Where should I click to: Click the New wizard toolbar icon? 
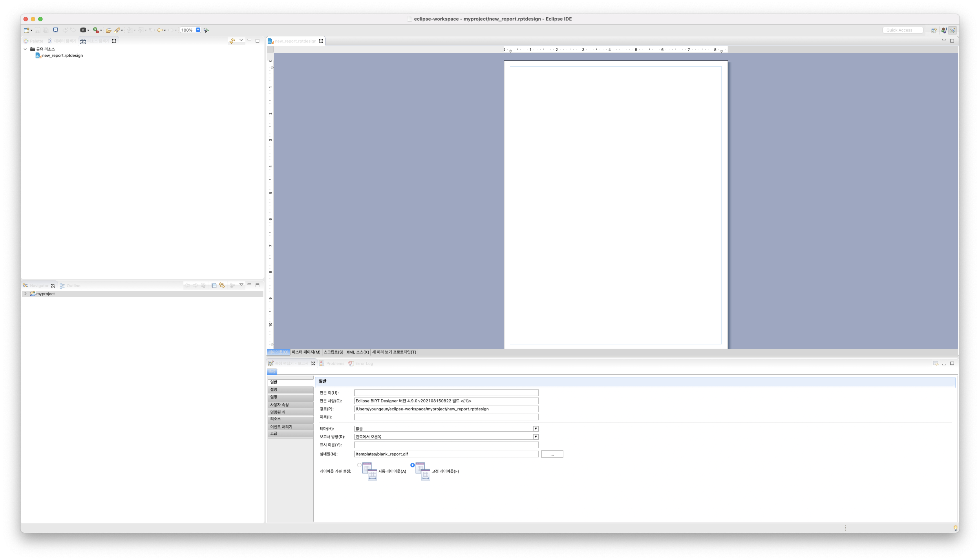[x=27, y=30]
